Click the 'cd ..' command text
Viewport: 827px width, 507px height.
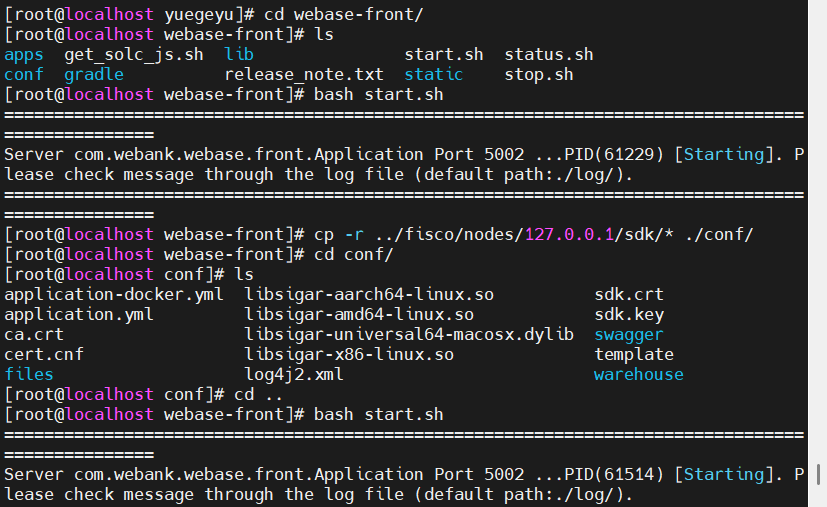(258, 395)
